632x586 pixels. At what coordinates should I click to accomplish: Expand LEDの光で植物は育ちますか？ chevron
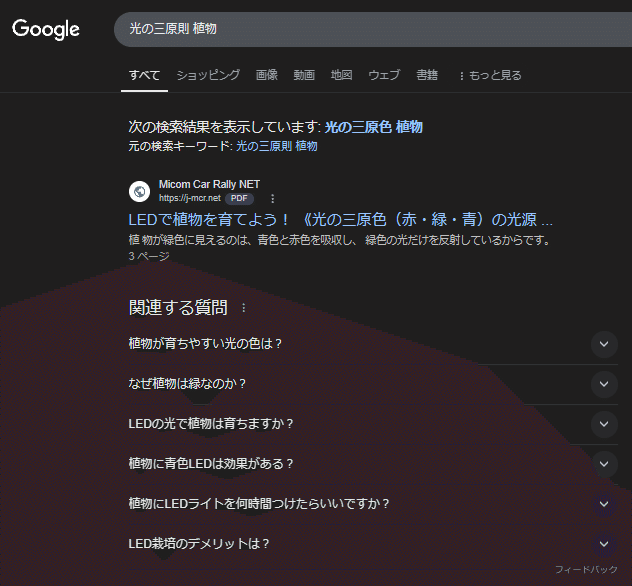pos(604,424)
